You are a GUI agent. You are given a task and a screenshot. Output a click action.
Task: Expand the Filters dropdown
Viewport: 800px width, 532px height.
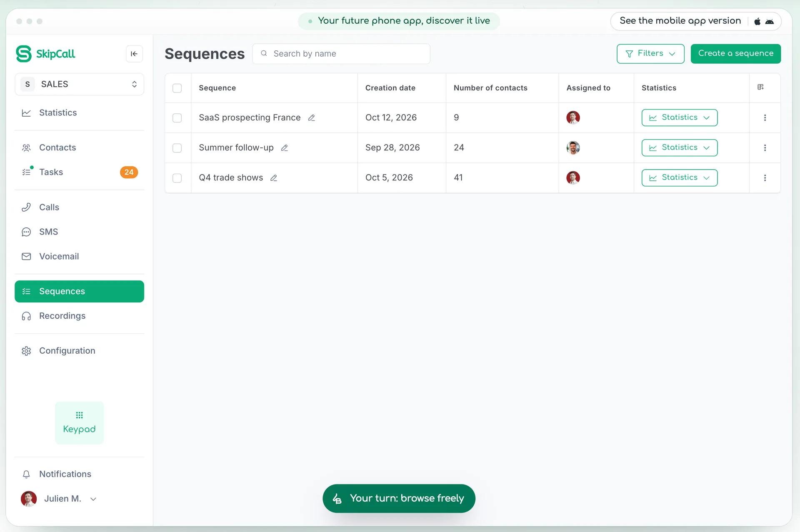[x=650, y=54]
